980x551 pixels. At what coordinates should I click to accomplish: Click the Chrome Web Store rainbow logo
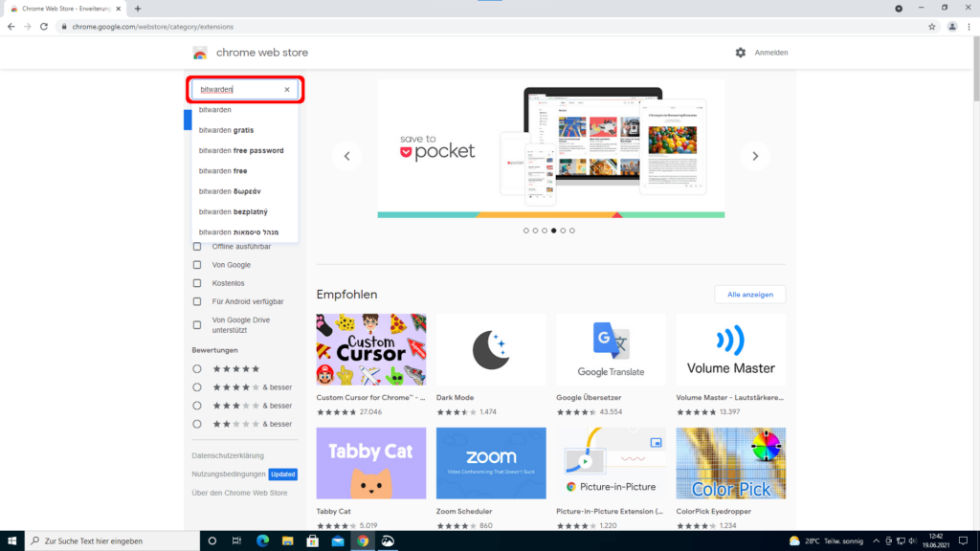(x=200, y=54)
